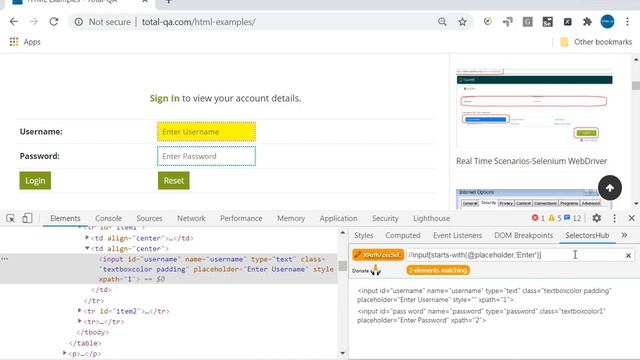This screenshot has height=360, width=640.
Task: Reload the page with the refresh icon
Action: coord(54,22)
